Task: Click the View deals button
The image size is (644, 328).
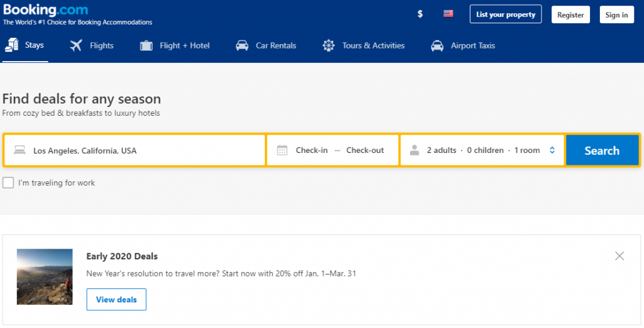Action: point(116,300)
